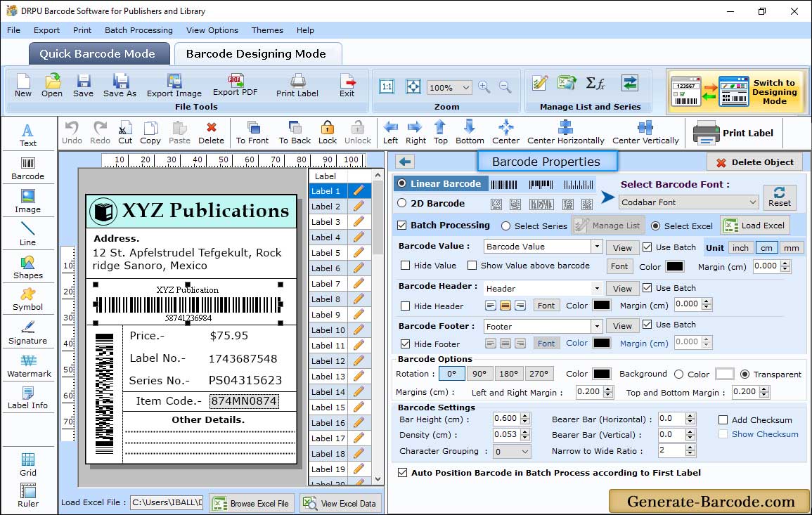
Task: Switch to the Quick Barcode Mode tab
Action: [x=98, y=53]
